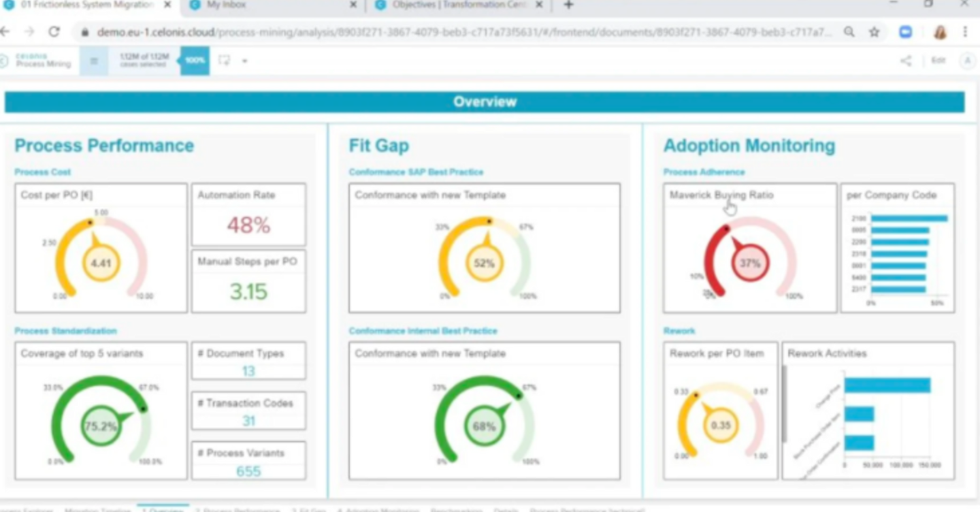
Task: Click the scrollbar beside Rework Activities panel
Action: (785, 404)
